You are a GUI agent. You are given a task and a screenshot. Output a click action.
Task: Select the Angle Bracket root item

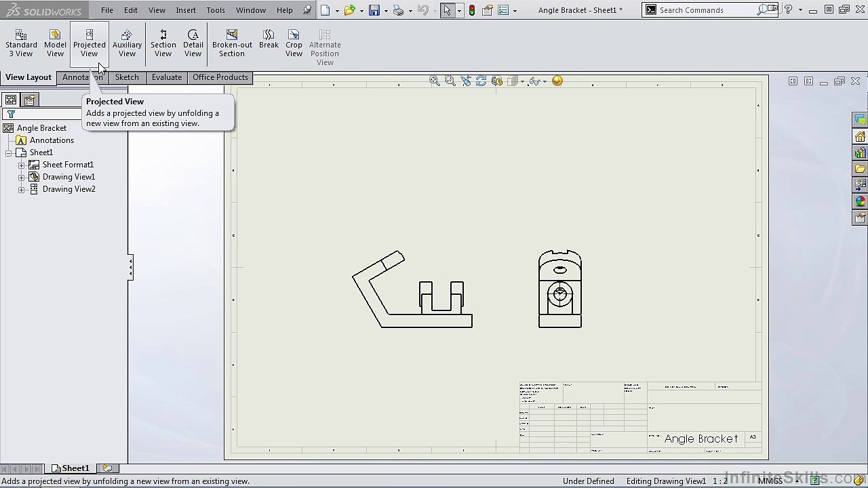point(41,128)
